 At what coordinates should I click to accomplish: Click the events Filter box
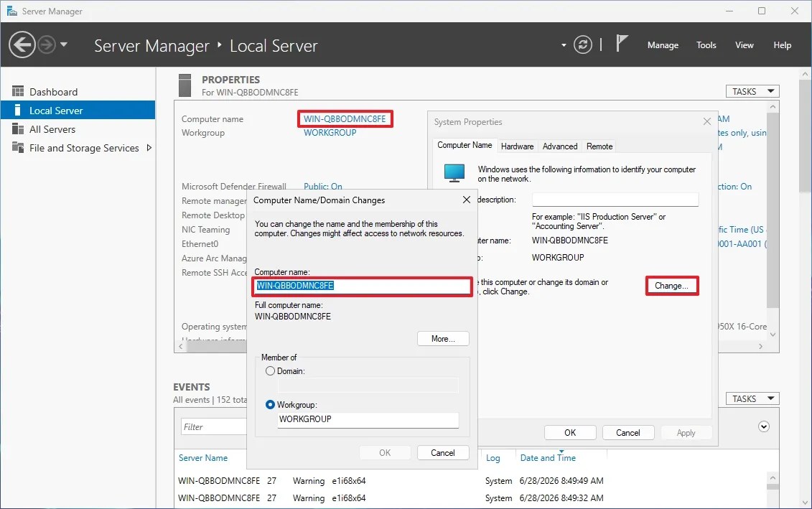coord(213,426)
